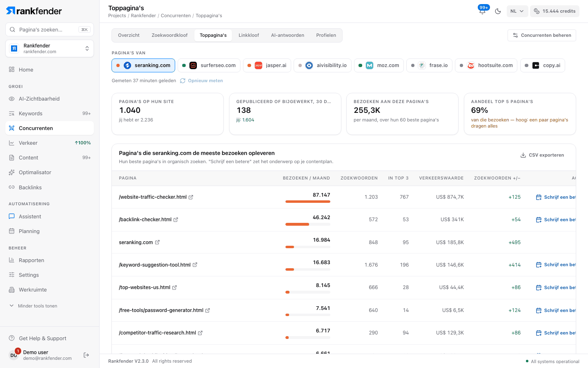Open Get Help & Support
Viewport: 588px width, 368px height.
[x=49, y=338]
